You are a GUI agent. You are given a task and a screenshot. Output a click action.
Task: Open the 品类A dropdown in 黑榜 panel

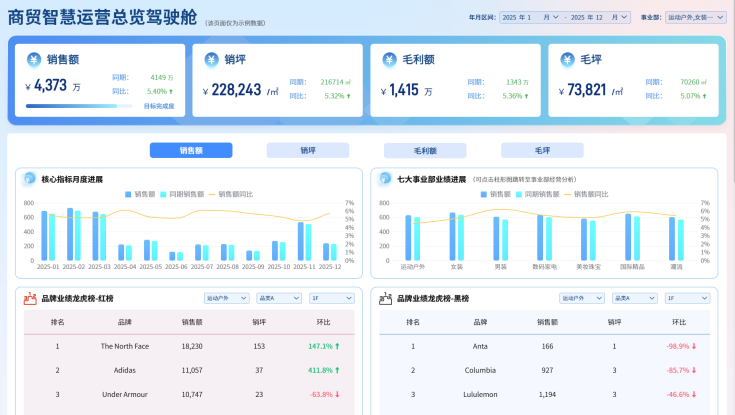634,298
